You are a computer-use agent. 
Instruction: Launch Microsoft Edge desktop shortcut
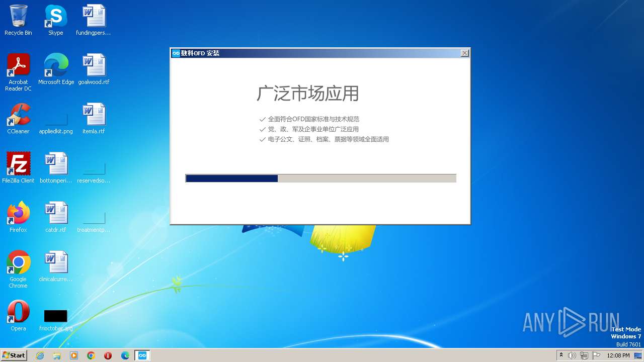pyautogui.click(x=56, y=69)
